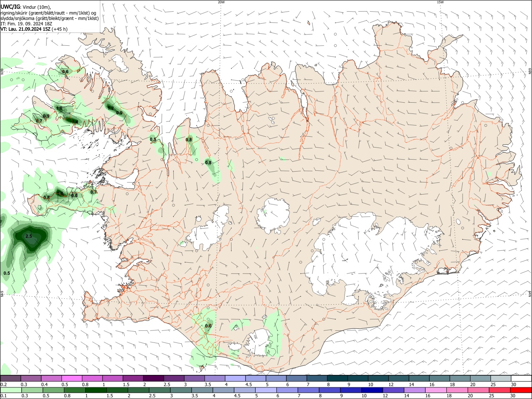This screenshot has height=399, width=532.
Task: Select lower legend purple swatch between 12 and 14
Action: tap(393, 390)
